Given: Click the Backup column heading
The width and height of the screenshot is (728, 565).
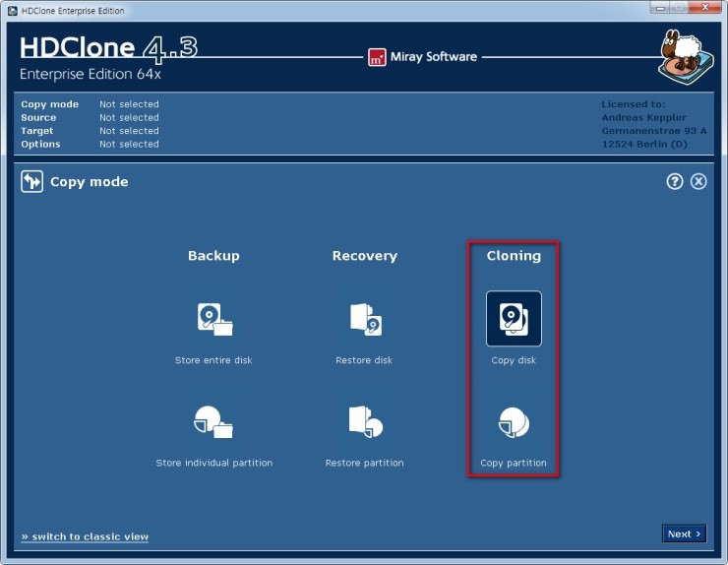Looking at the screenshot, I should point(213,256).
